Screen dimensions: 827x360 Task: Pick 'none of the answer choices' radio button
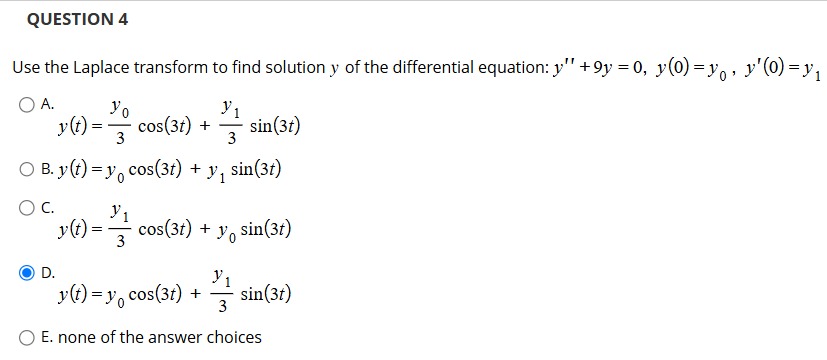pyautogui.click(x=27, y=338)
